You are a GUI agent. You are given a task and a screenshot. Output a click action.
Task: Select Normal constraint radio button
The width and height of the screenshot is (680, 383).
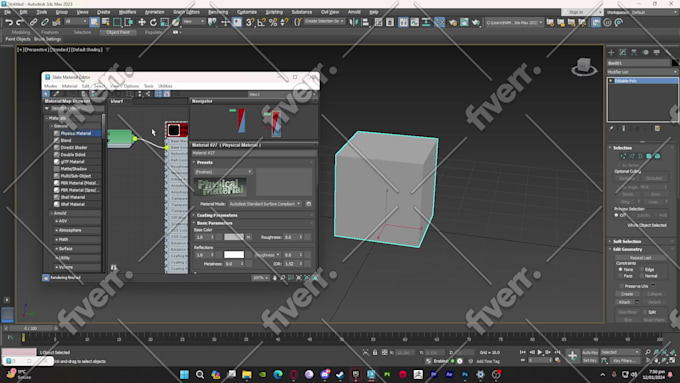tap(642, 276)
